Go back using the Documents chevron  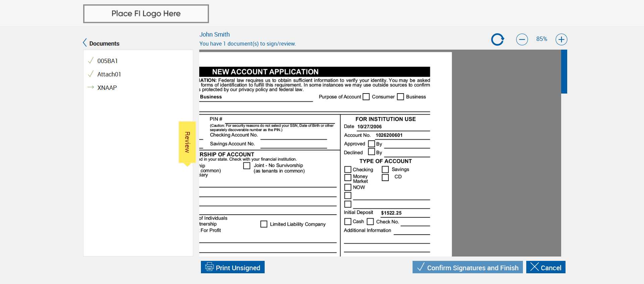click(x=85, y=43)
